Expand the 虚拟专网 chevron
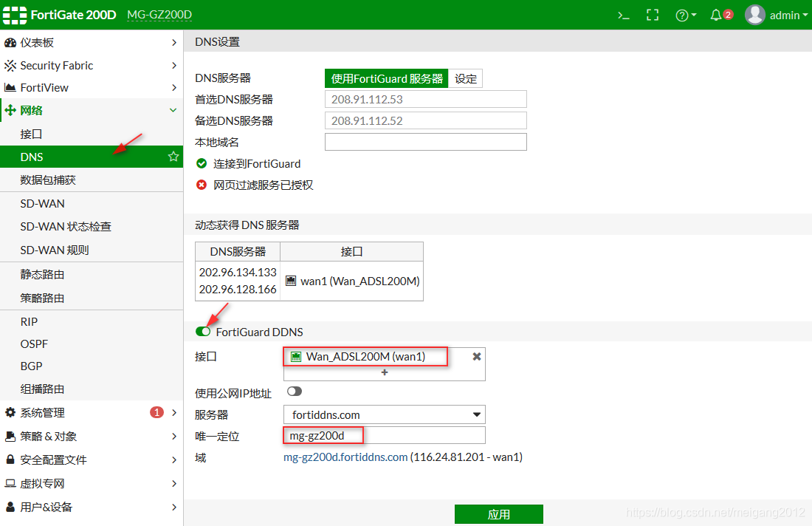 click(x=174, y=483)
